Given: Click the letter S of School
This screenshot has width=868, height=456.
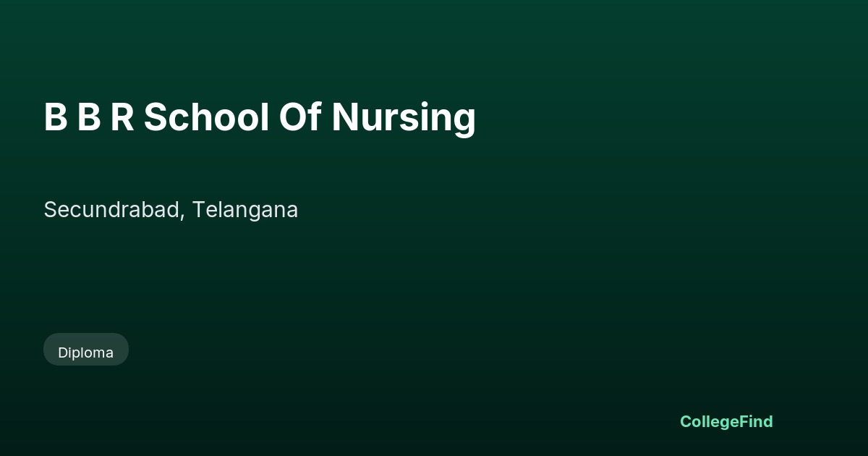Looking at the screenshot, I should click(x=155, y=117).
